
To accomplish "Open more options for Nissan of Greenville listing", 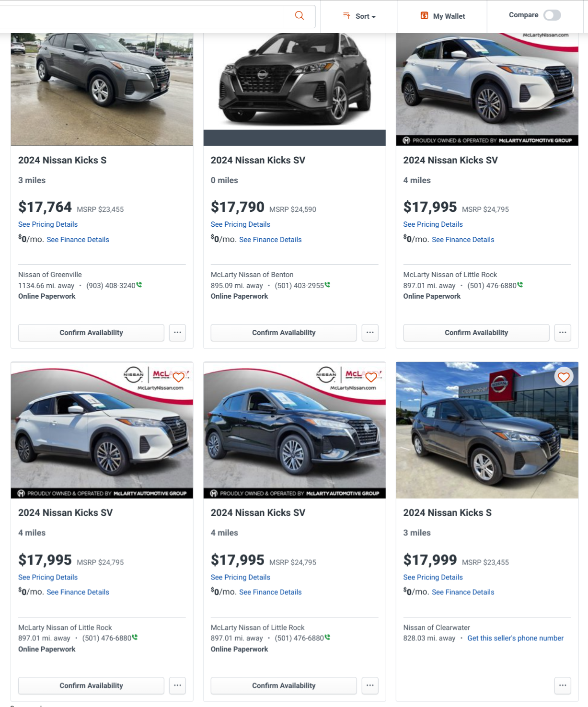I will tap(177, 333).
